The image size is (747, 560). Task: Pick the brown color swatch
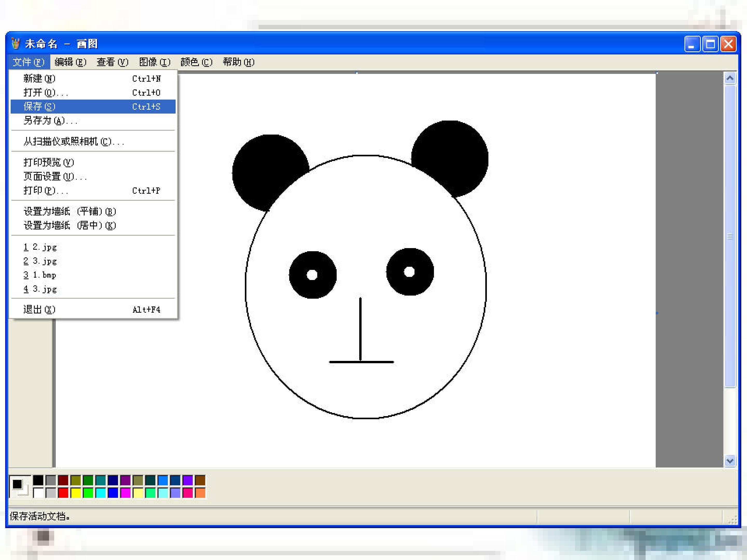point(200,480)
